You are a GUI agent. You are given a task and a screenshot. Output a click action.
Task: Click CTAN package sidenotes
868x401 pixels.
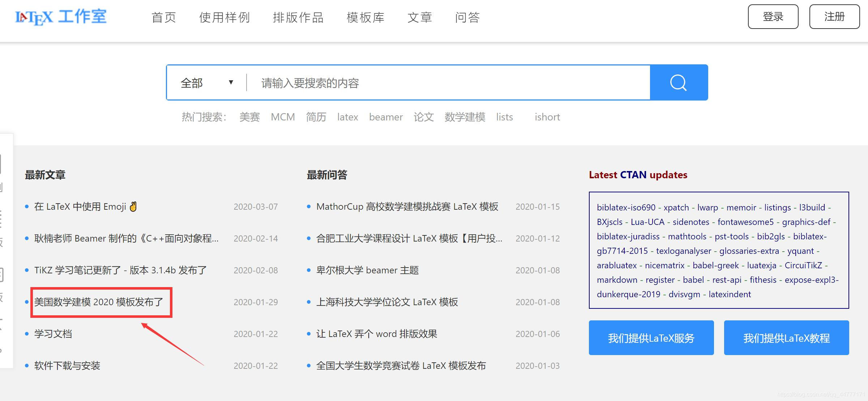(691, 222)
